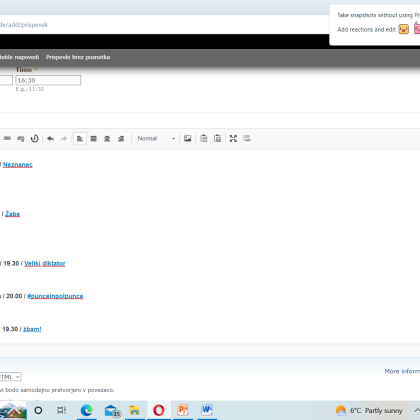Screen dimensions: 420x420
Task: Open the text format HTML dropdown
Action: pos(10,377)
